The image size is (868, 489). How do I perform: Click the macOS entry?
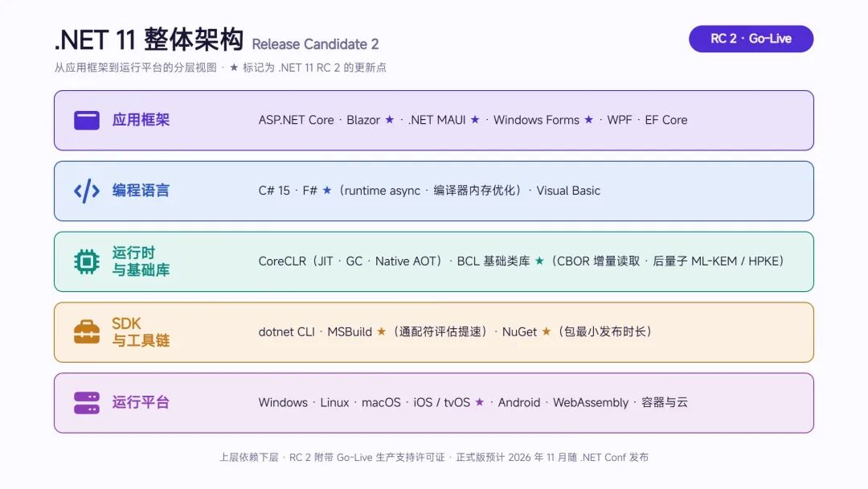click(x=381, y=403)
